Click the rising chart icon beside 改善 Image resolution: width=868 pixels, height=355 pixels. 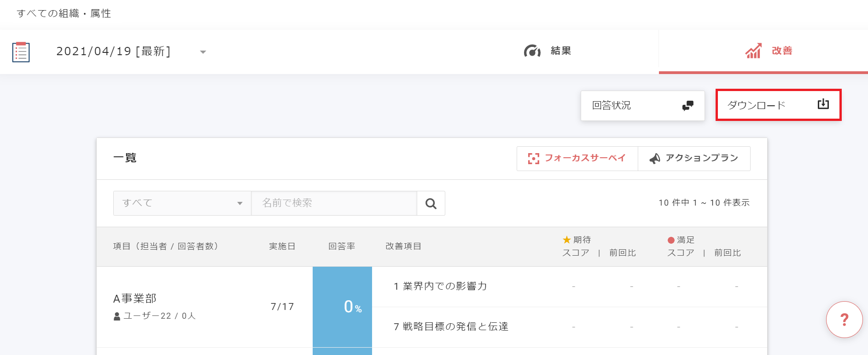pos(753,51)
